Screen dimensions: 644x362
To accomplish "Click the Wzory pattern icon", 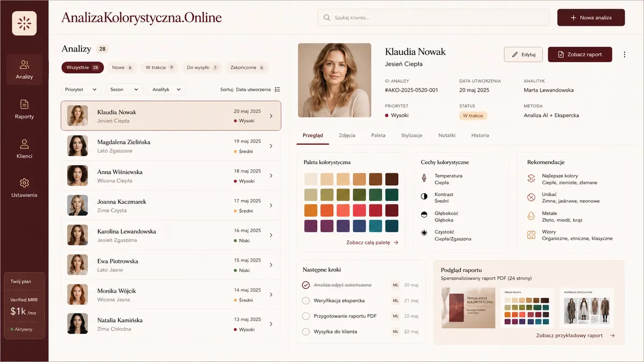I will pyautogui.click(x=531, y=234).
